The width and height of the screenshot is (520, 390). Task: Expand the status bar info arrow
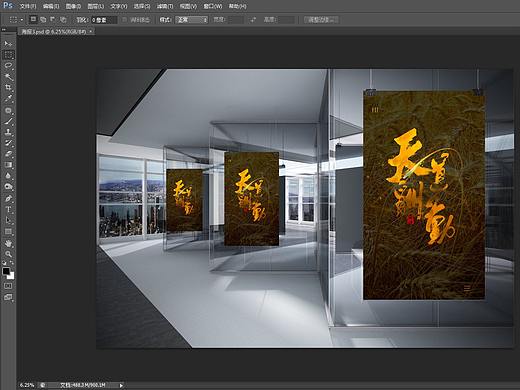121,385
